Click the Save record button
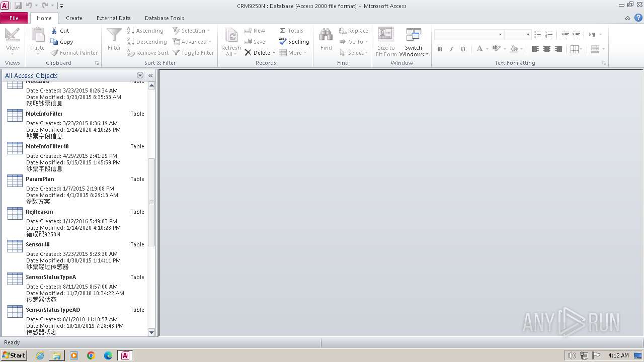The width and height of the screenshot is (644, 362). [x=255, y=42]
